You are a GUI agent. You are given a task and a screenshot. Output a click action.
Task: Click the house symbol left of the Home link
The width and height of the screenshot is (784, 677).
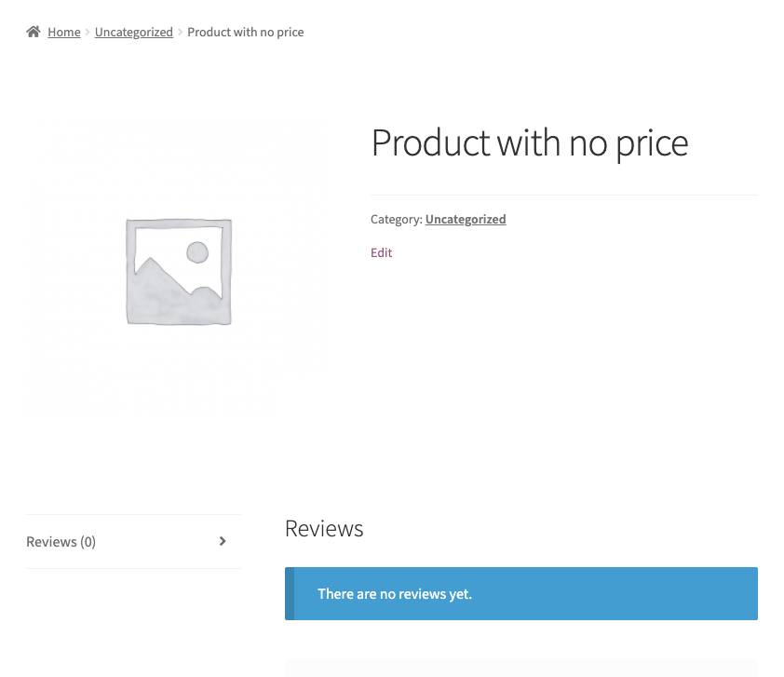33,31
